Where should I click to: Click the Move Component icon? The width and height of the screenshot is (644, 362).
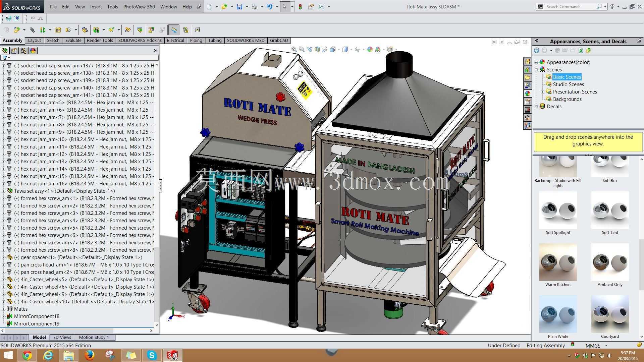click(x=68, y=30)
